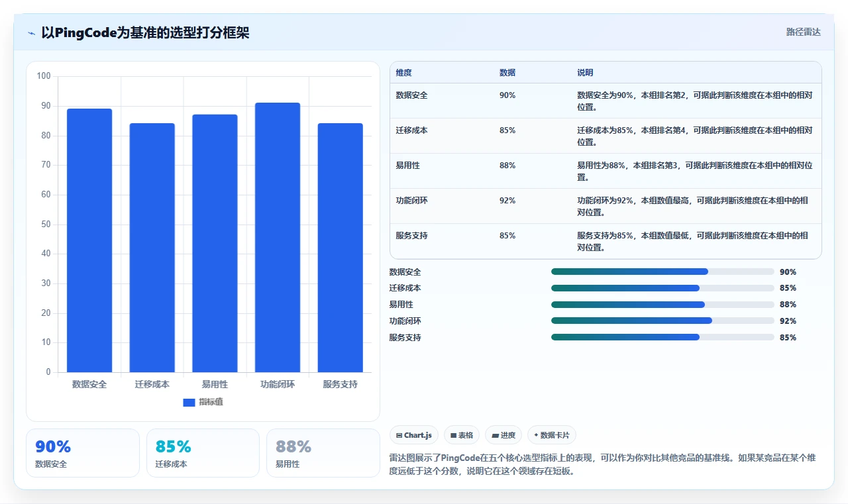Image resolution: width=848 pixels, height=504 pixels.
Task: Click the 功能闭环 x-axis label
Action: (278, 385)
